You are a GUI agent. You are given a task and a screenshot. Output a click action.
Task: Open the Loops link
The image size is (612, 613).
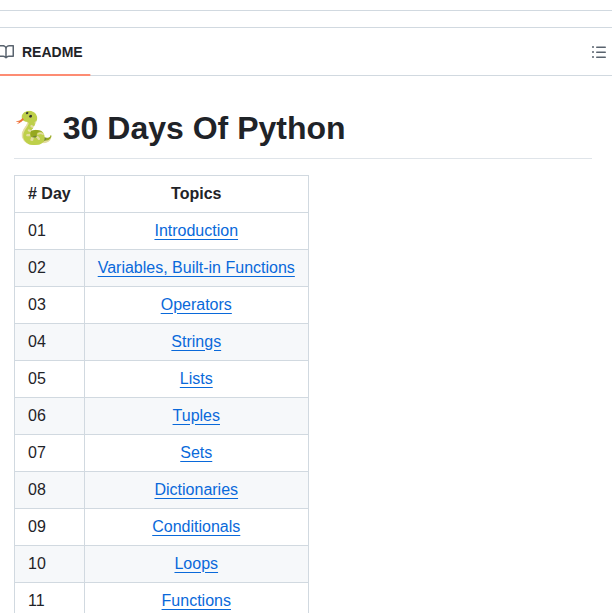196,564
